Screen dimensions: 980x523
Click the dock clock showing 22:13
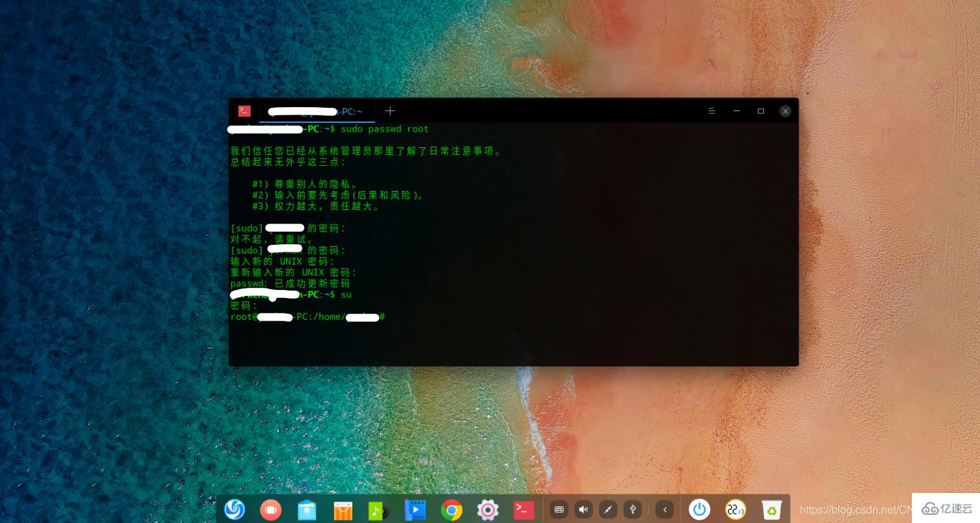click(x=735, y=509)
